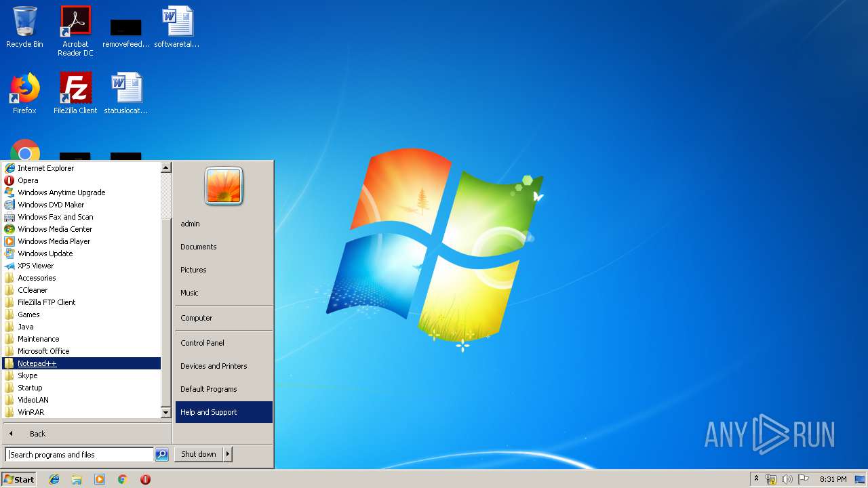Expand the Notepad++ folder
The width and height of the screenshot is (868, 488).
tap(81, 363)
